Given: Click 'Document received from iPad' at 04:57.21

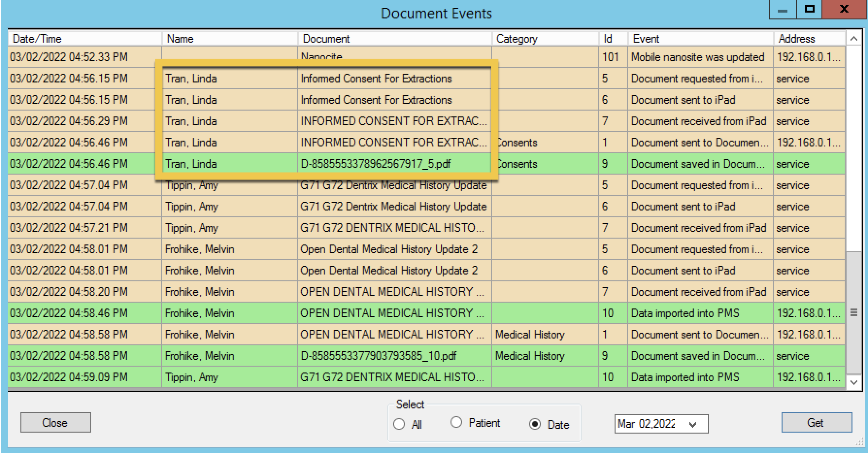Looking at the screenshot, I should pos(699,228).
